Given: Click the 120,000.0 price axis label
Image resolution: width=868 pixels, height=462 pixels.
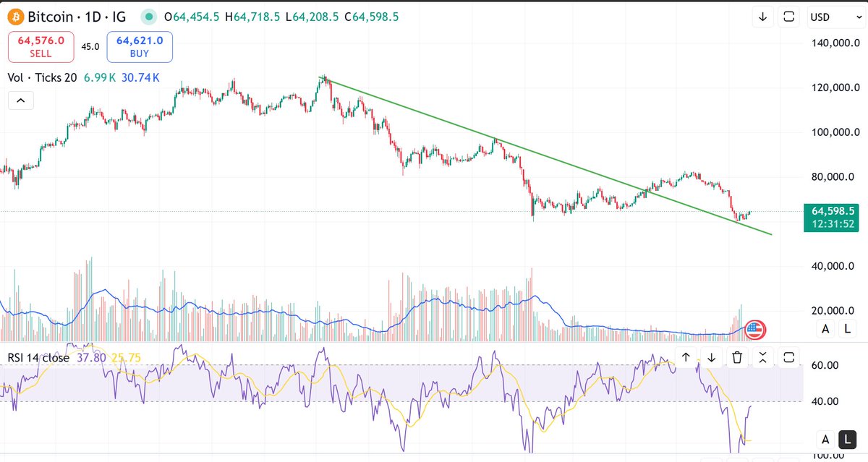Looking at the screenshot, I should [x=835, y=88].
